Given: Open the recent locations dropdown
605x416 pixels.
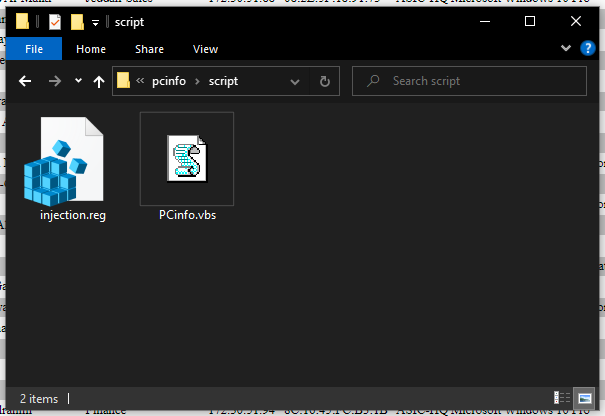Looking at the screenshot, I should (x=78, y=81).
